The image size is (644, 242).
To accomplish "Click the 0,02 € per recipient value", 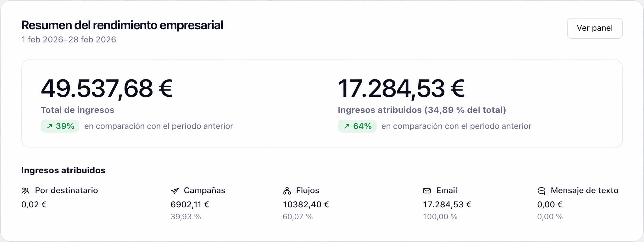I will coord(34,205).
